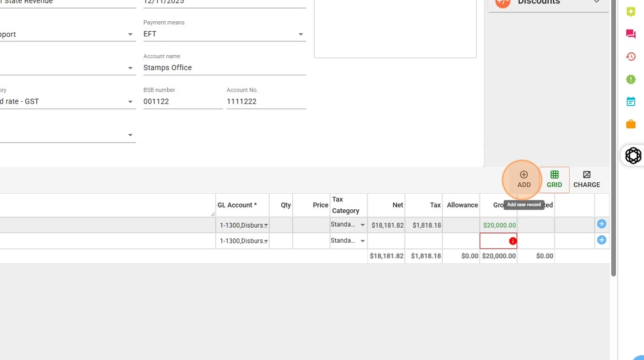Image resolution: width=644 pixels, height=360 pixels.
Task: Open the black geometric assistant icon
Action: 633,155
